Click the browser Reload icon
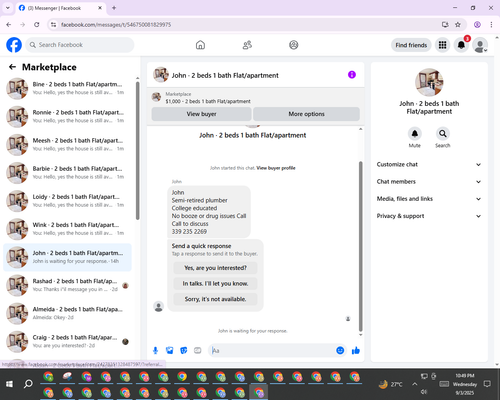Viewport: 500px width, 400px height. pyautogui.click(x=37, y=25)
